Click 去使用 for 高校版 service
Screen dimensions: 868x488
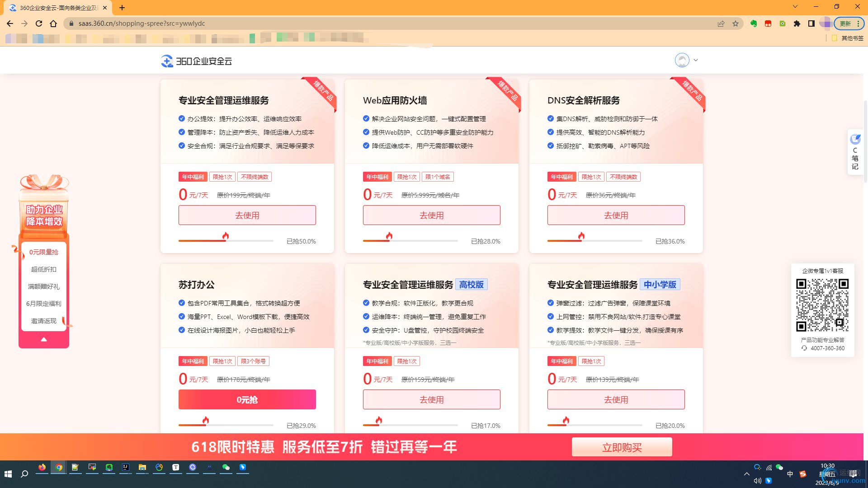click(x=432, y=399)
